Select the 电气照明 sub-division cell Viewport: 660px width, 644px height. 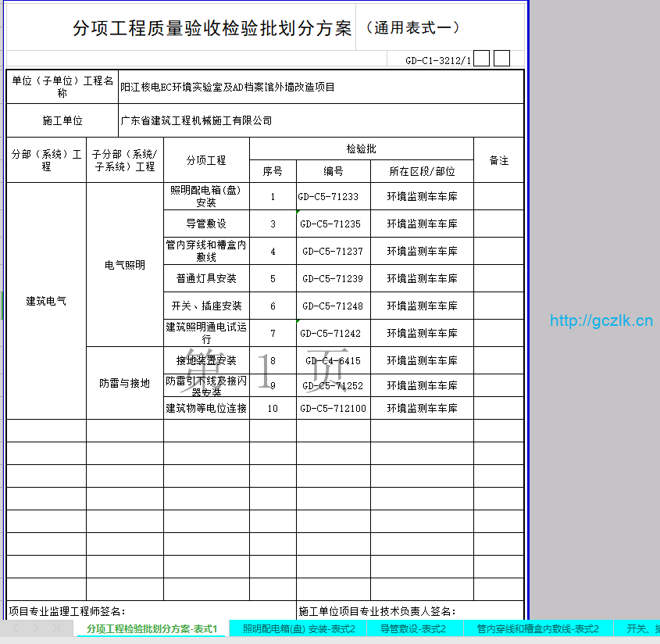click(124, 265)
